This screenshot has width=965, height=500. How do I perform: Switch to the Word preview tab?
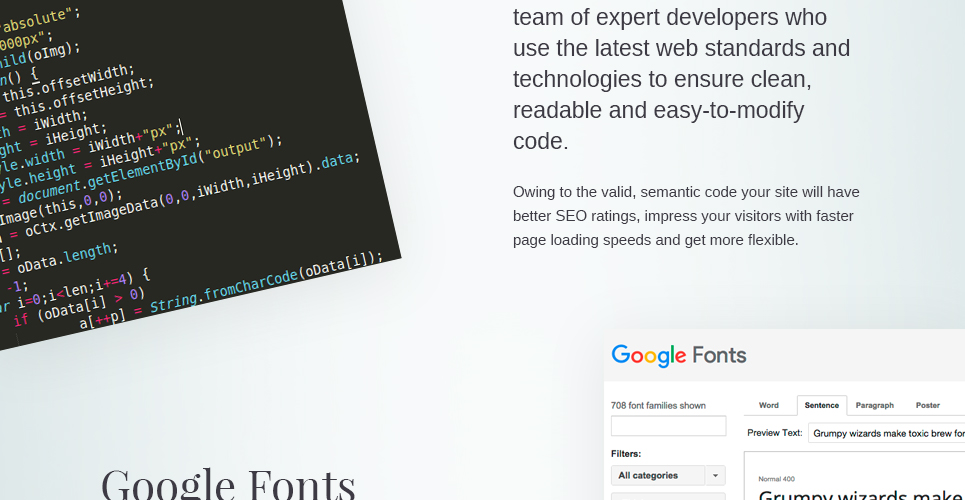(x=769, y=405)
